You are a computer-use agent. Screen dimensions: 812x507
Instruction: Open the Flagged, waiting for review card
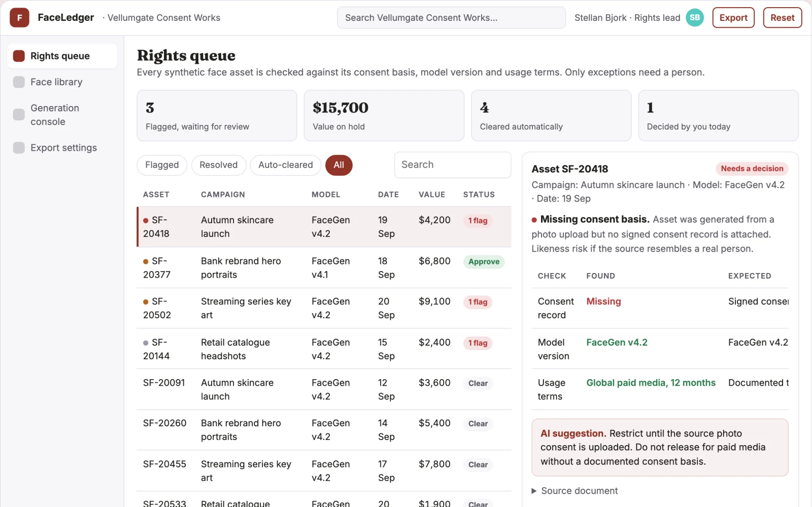[217, 116]
